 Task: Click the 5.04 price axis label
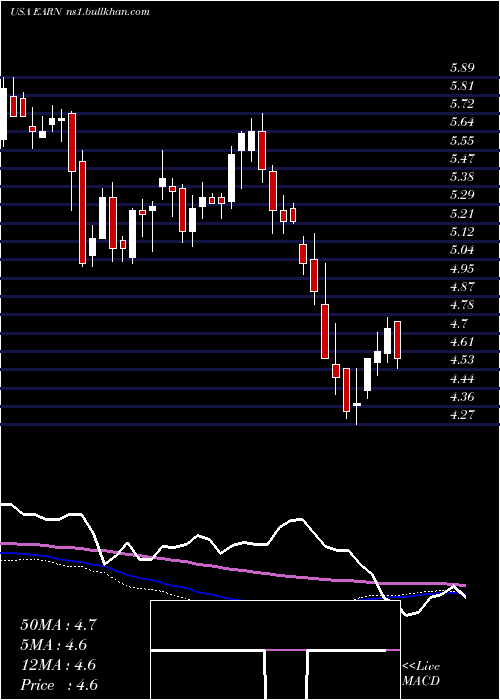462,250
